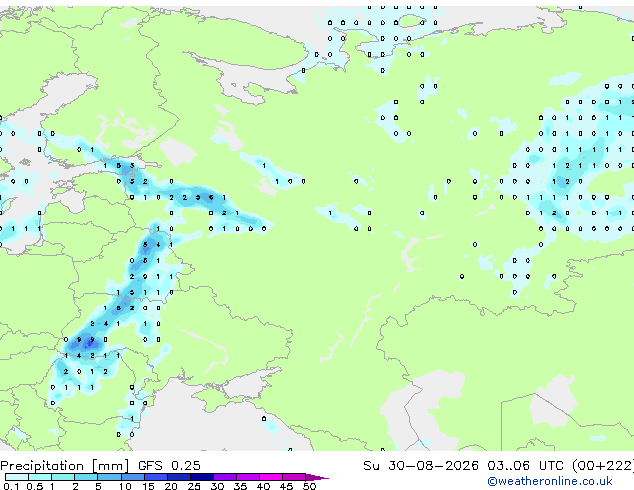Pick the 15–20 mm legend swatch
The height and width of the screenshot is (490, 634).
point(156,477)
